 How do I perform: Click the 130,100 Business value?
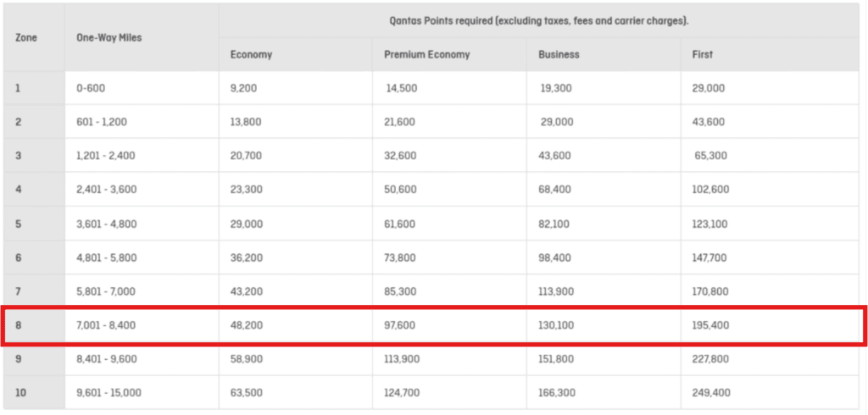(556, 326)
